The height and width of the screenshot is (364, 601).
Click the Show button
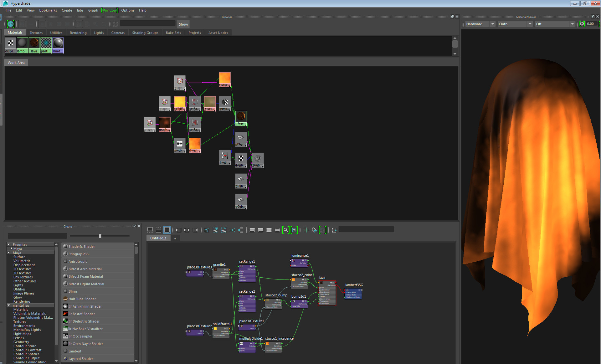183,24
